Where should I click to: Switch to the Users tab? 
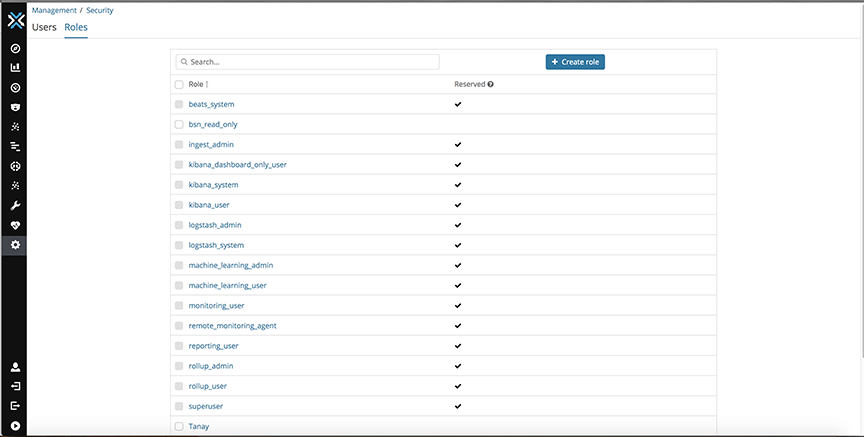(44, 27)
